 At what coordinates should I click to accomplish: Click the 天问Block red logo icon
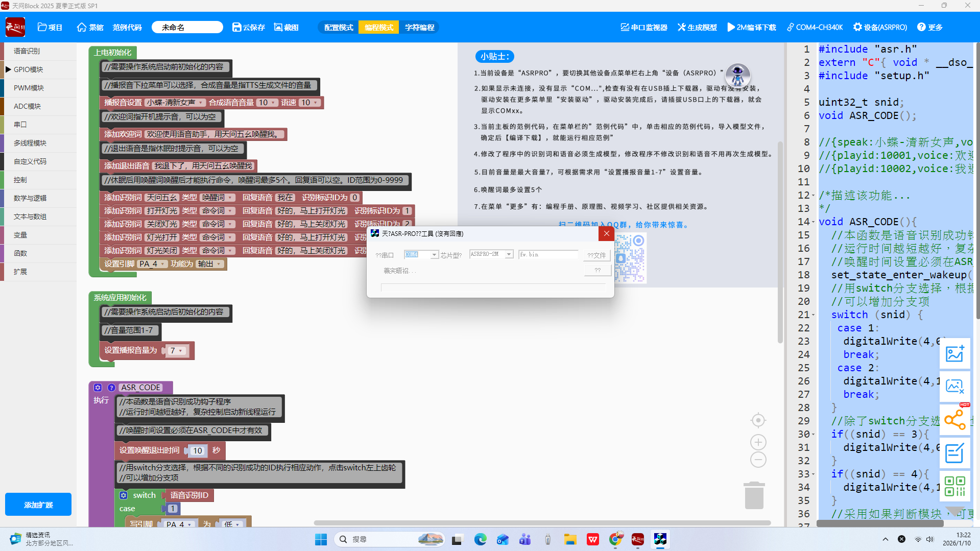15,27
